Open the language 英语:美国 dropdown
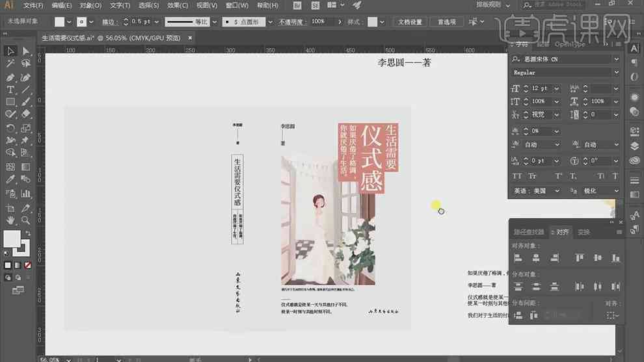Screen dimensions: 644x362 pos(557,191)
